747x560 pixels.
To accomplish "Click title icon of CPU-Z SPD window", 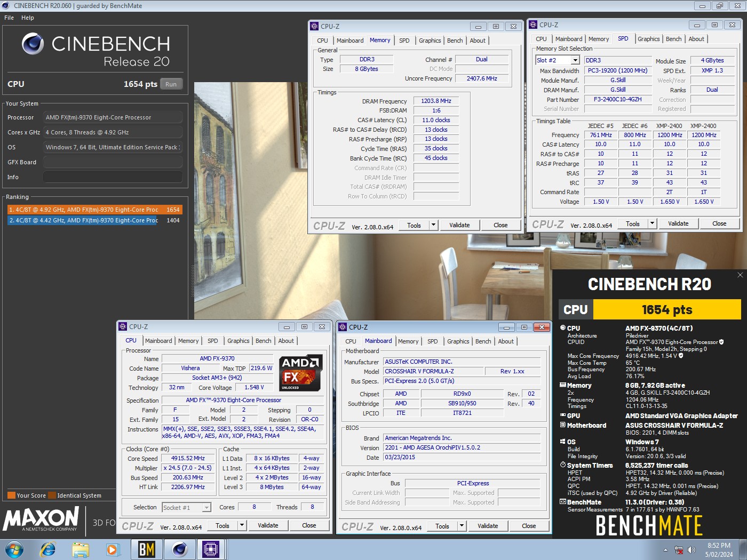I will click(x=533, y=25).
